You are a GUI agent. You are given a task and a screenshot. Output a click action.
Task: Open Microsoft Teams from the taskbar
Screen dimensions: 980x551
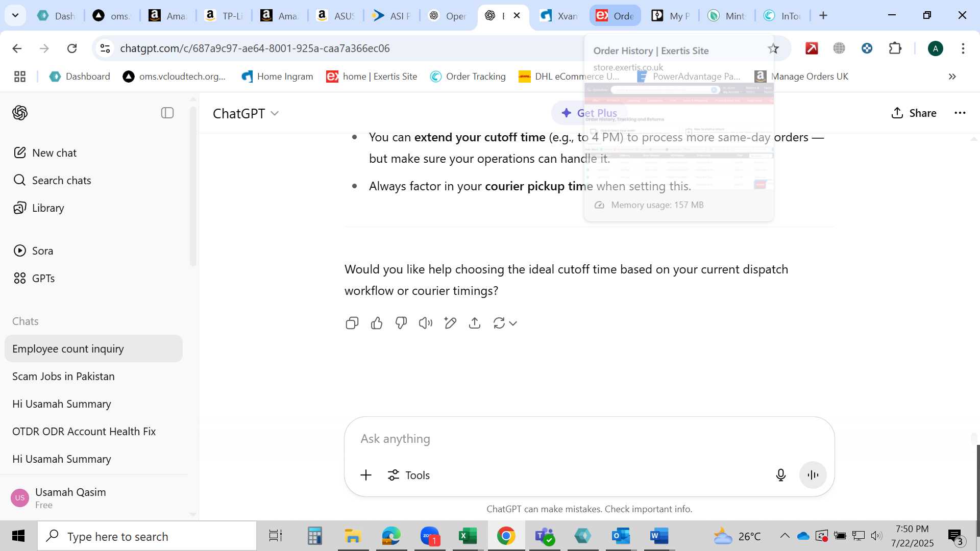(x=545, y=536)
